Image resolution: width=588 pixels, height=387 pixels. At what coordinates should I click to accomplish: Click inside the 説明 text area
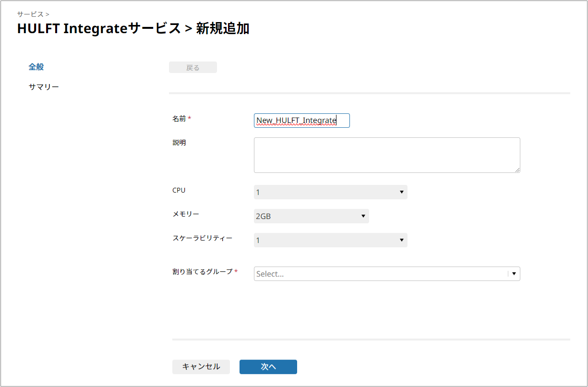tap(386, 155)
